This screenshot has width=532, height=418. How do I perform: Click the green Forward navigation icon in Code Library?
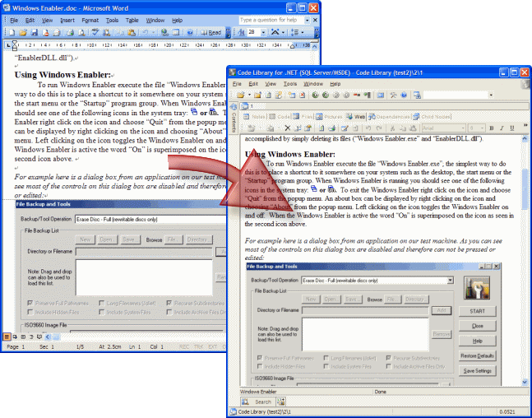point(326,95)
